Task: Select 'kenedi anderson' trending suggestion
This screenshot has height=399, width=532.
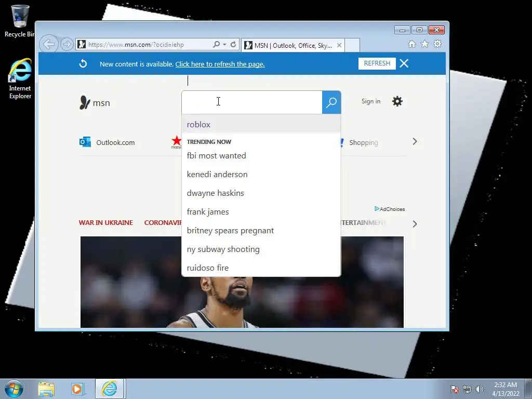Action: click(x=261, y=175)
